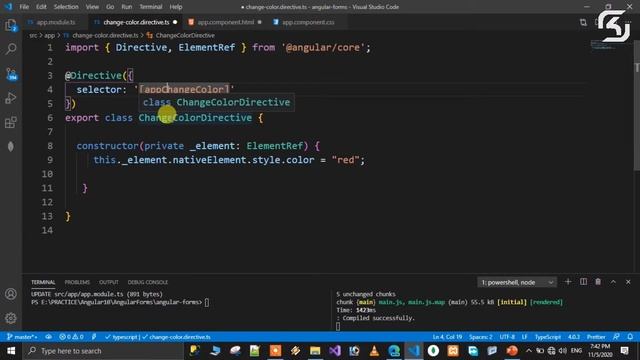The image size is (640, 360).
Task: Open the Extensions view
Action: click(x=11, y=122)
